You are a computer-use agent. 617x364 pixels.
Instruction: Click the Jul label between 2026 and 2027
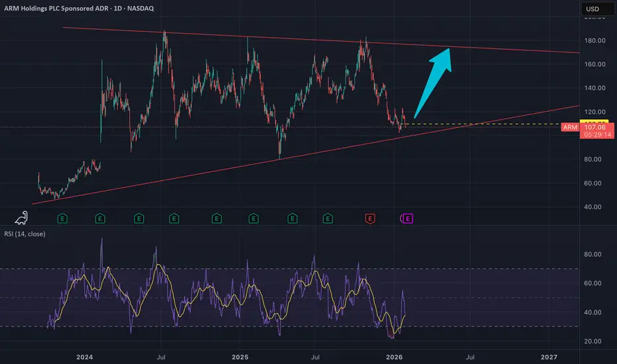pos(470,357)
